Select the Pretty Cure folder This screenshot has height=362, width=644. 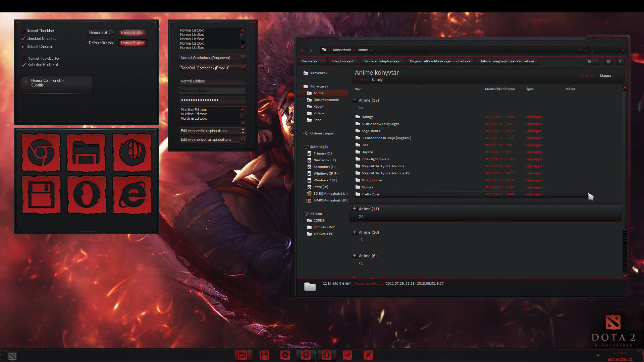tap(471, 194)
